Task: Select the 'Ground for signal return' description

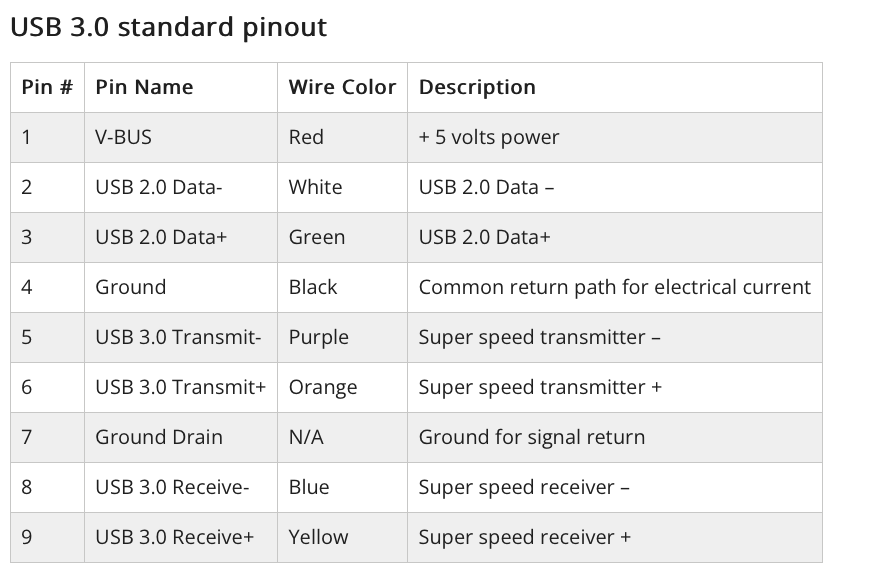Action: 532,437
